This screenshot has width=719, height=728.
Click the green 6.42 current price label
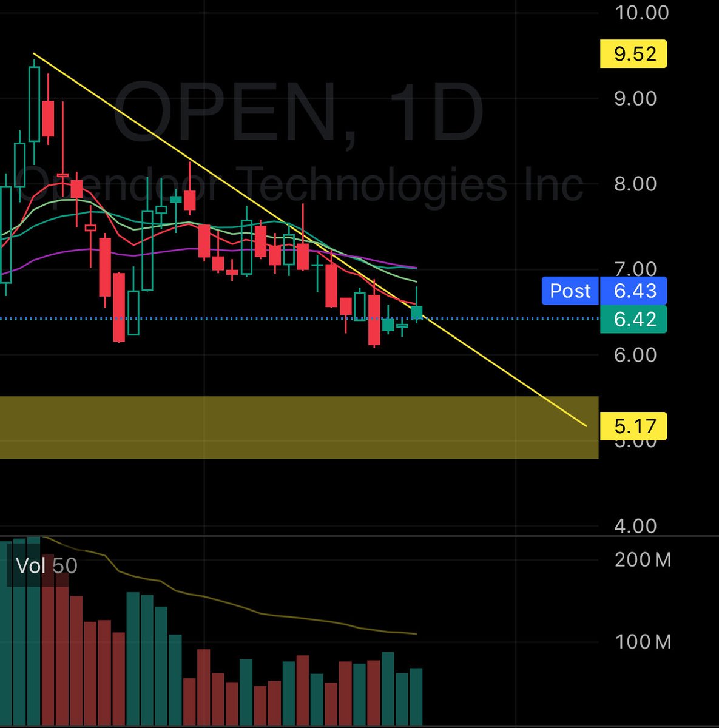click(633, 319)
